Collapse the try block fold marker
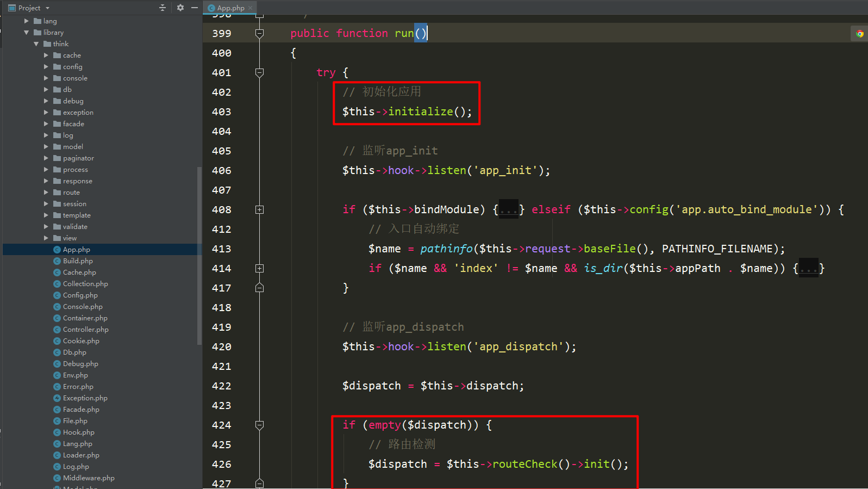 click(260, 73)
